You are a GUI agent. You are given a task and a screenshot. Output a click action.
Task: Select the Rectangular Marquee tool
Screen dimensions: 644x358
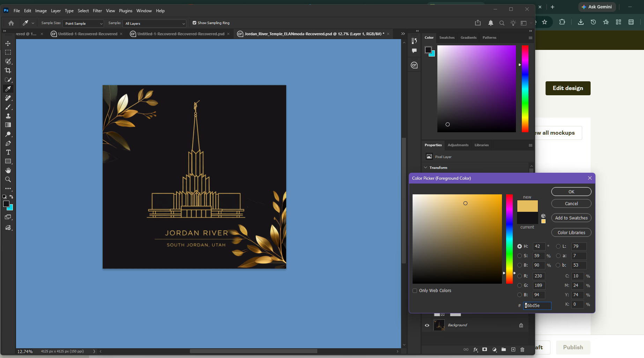pos(8,52)
